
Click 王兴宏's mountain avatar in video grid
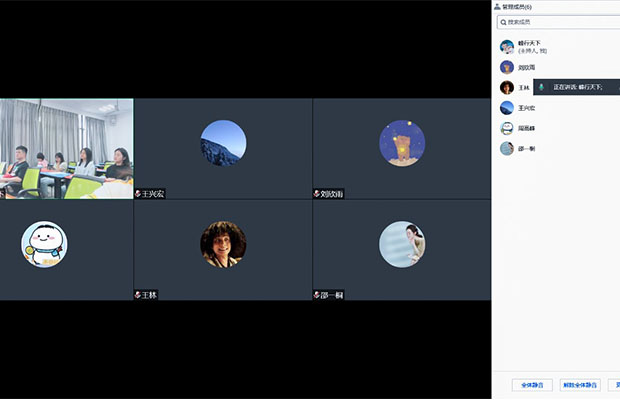[x=223, y=143]
